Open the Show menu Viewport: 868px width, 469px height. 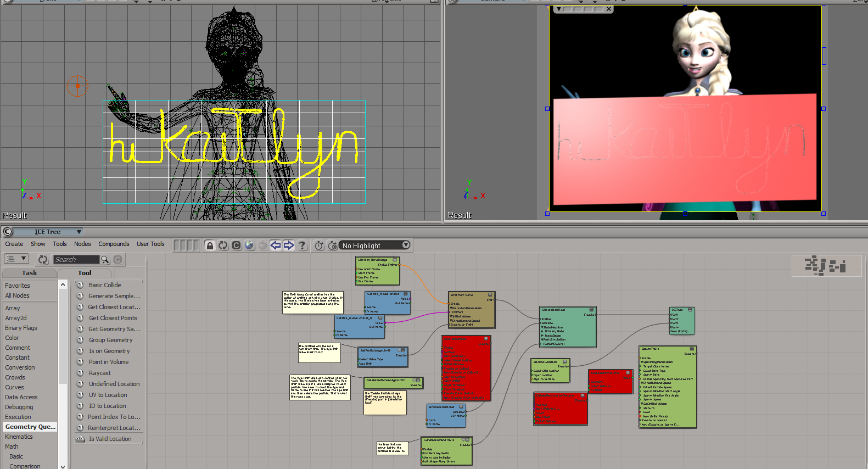[38, 244]
